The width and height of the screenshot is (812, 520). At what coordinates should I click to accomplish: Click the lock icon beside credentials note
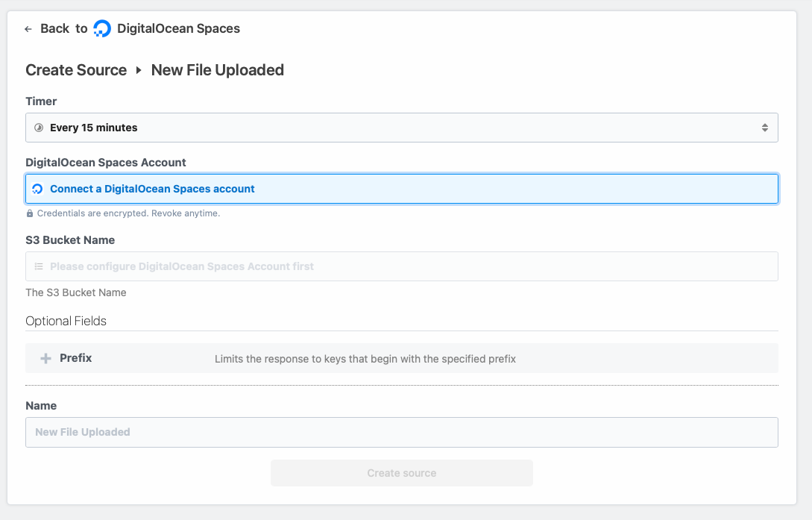[x=30, y=213]
